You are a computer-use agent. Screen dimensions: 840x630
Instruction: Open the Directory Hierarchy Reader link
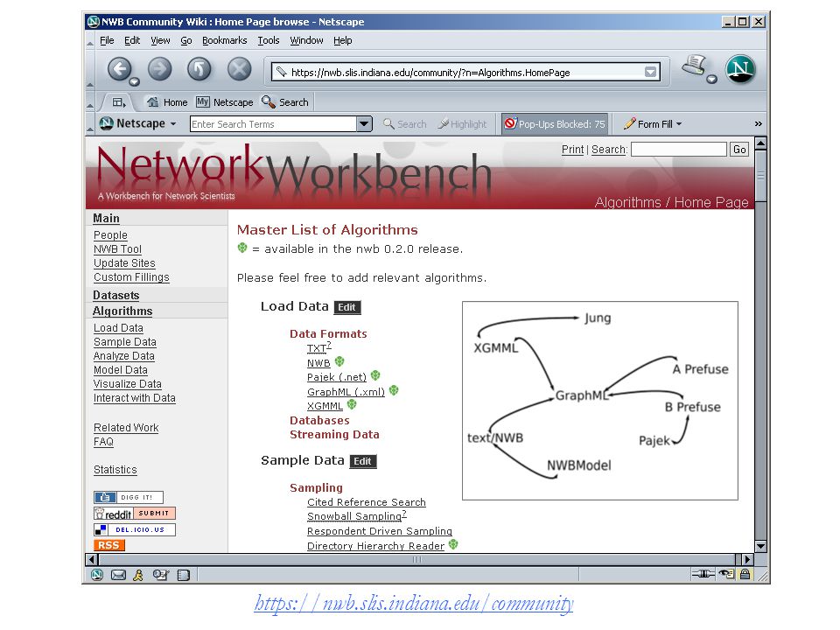click(375, 545)
